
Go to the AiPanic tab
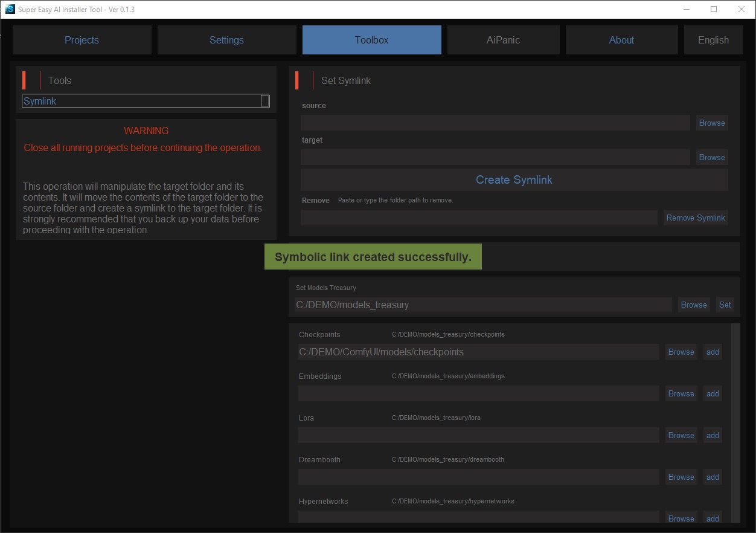pyautogui.click(x=503, y=40)
